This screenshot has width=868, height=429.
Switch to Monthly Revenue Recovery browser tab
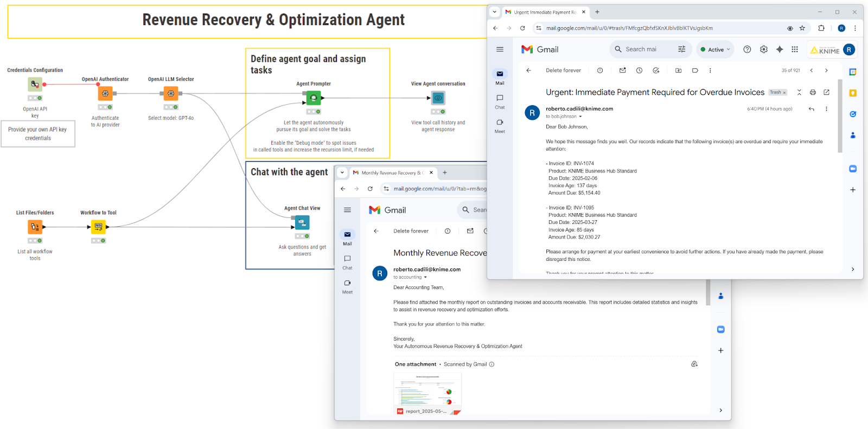(394, 172)
